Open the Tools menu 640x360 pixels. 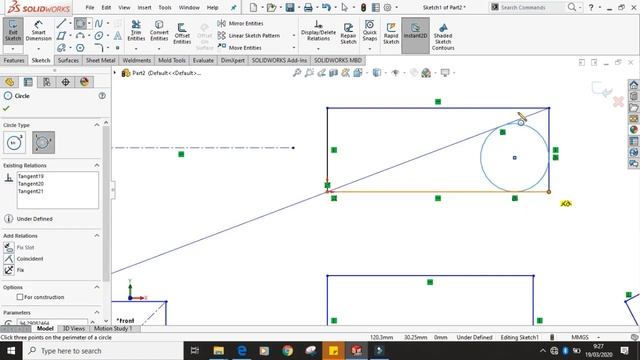tap(165, 7)
